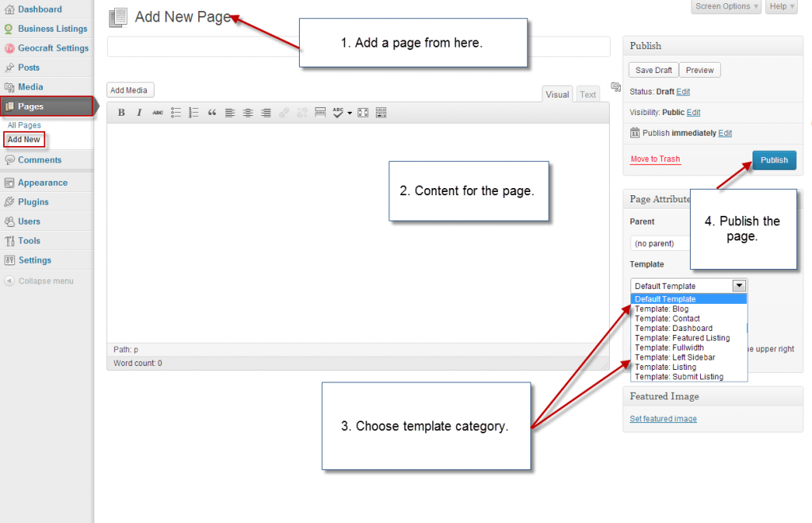Image resolution: width=812 pixels, height=523 pixels.
Task: Switch to the Text editor tab
Action: pyautogui.click(x=588, y=94)
